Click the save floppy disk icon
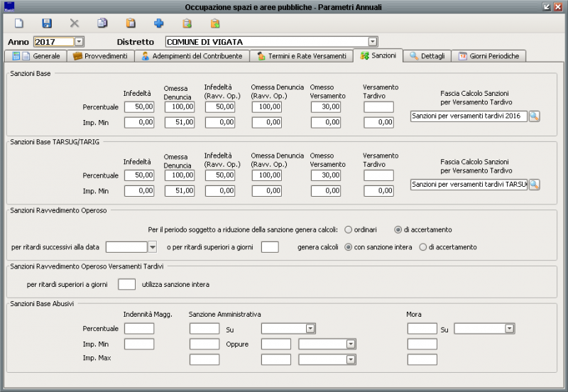Image resolution: width=568 pixels, height=392 pixels. click(47, 23)
